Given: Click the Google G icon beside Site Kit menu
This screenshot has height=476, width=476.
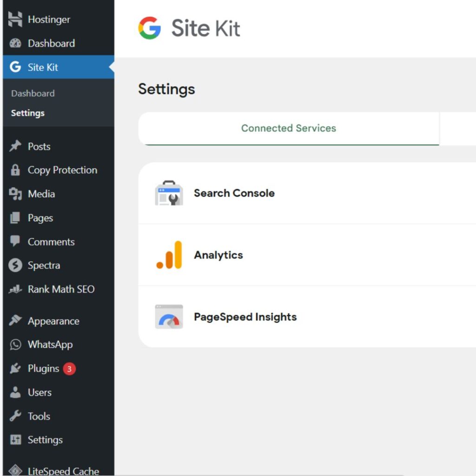Looking at the screenshot, I should pos(15,67).
